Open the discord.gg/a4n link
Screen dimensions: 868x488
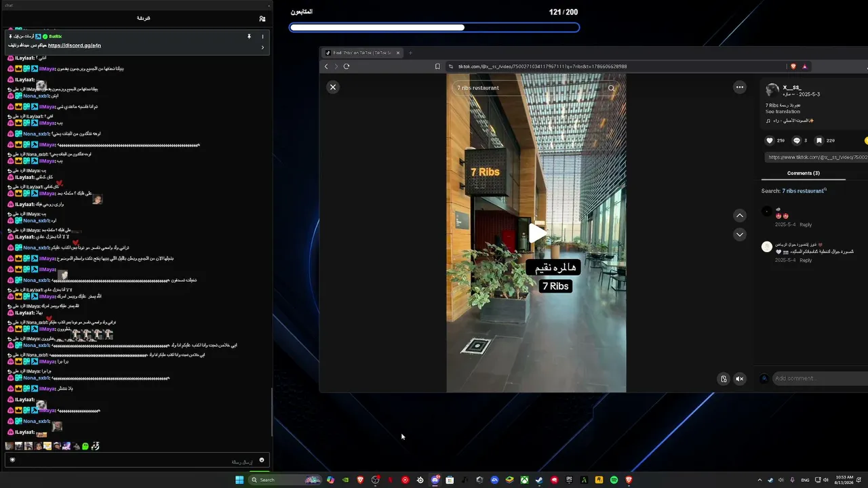click(x=75, y=45)
